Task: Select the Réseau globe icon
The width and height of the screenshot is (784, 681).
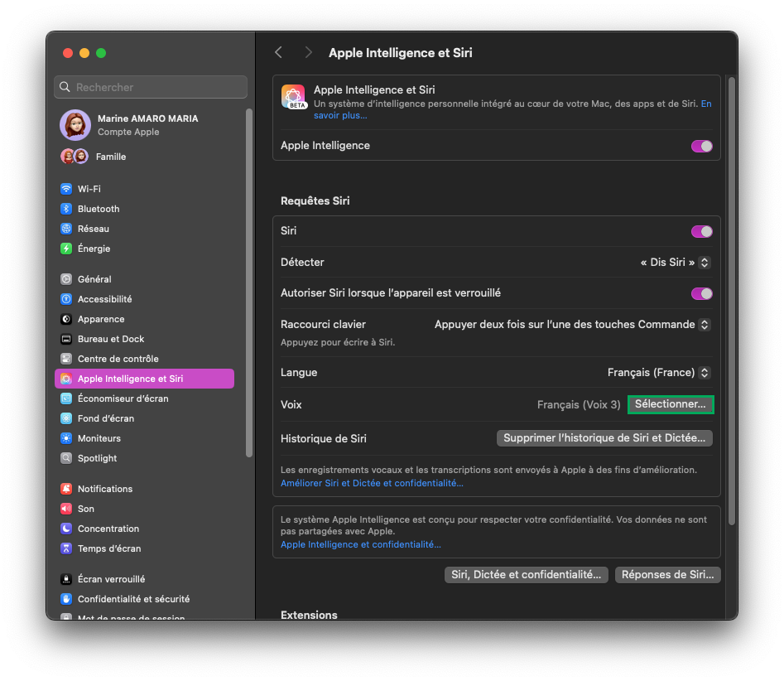Action: (66, 229)
